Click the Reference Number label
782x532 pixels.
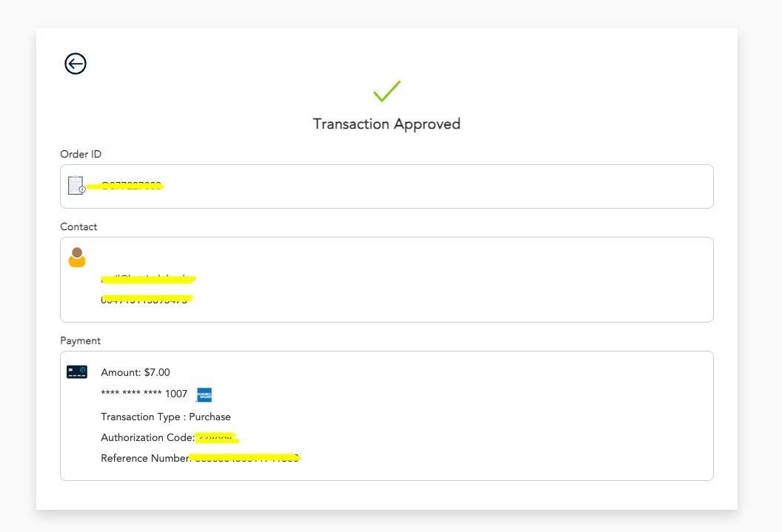(x=146, y=458)
